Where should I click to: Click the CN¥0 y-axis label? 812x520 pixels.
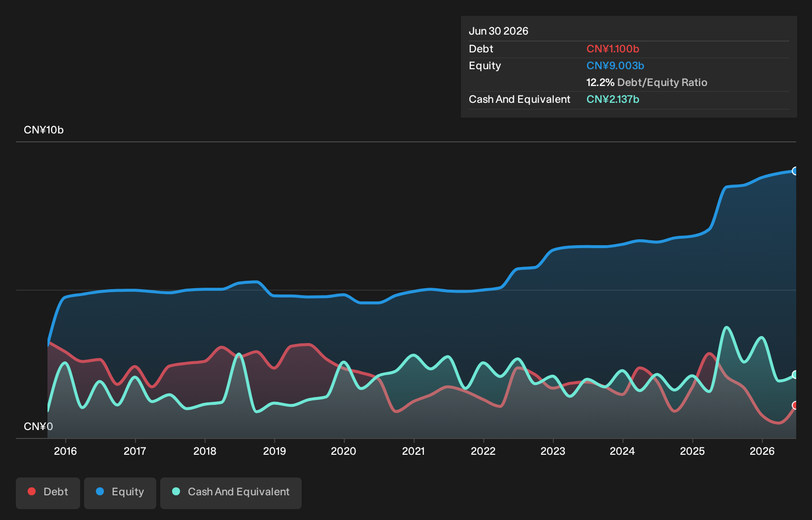tap(38, 427)
